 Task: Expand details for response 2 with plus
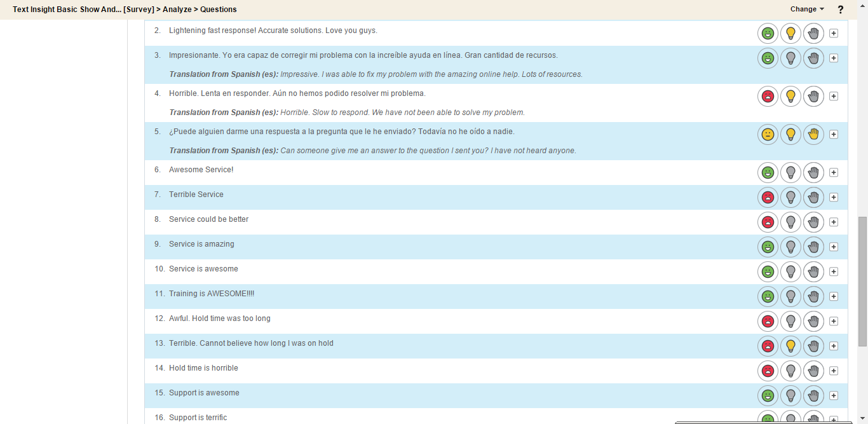pyautogui.click(x=834, y=33)
